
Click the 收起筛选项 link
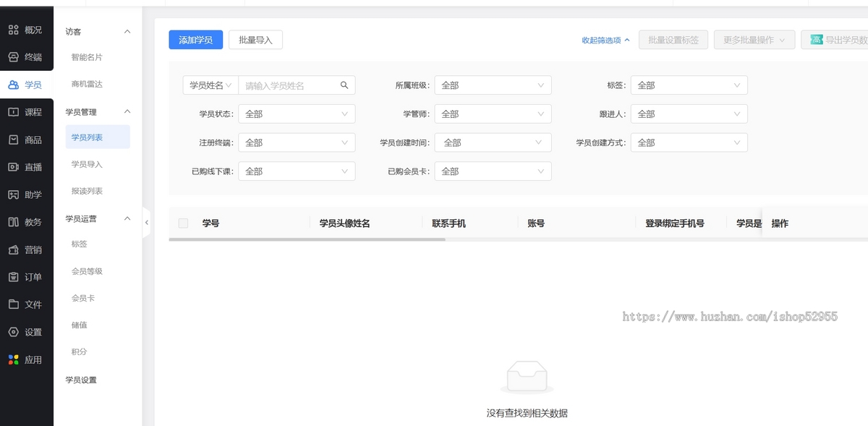tap(606, 41)
